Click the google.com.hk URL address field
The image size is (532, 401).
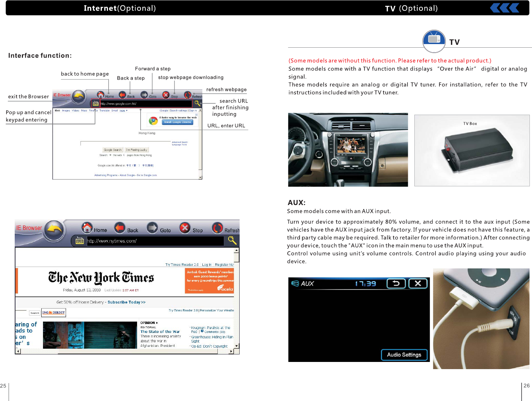(x=146, y=104)
